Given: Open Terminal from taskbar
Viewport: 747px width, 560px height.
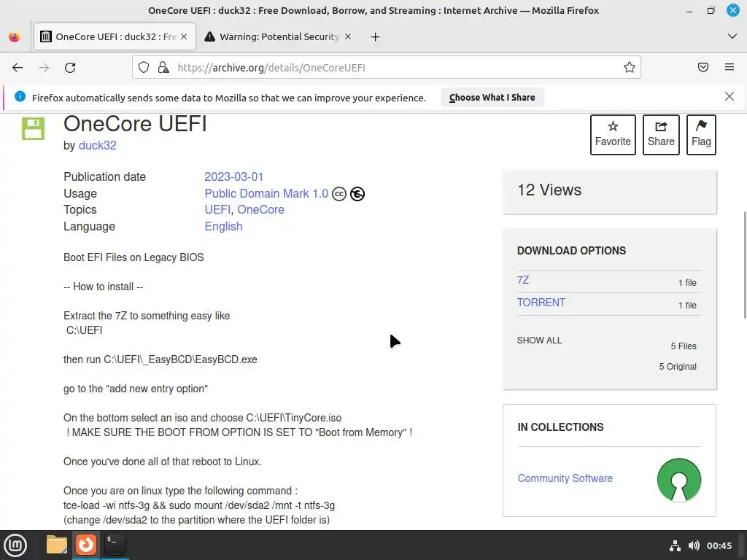Looking at the screenshot, I should 115,544.
